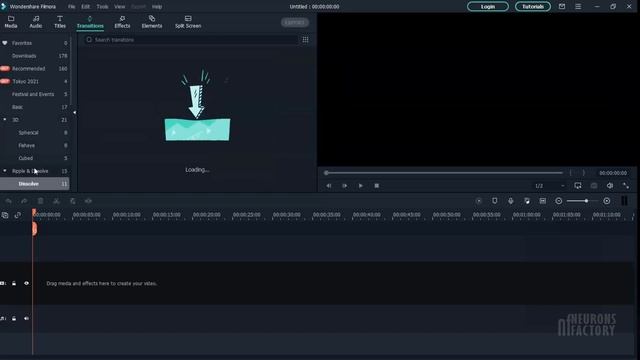Select the Tokyo 2021 category
Viewport: 640px width, 360px height.
click(35, 81)
